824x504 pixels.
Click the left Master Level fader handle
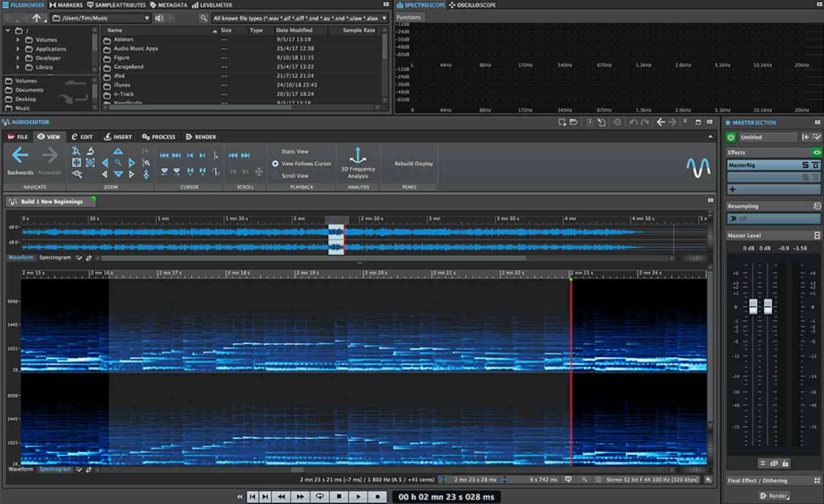753,306
